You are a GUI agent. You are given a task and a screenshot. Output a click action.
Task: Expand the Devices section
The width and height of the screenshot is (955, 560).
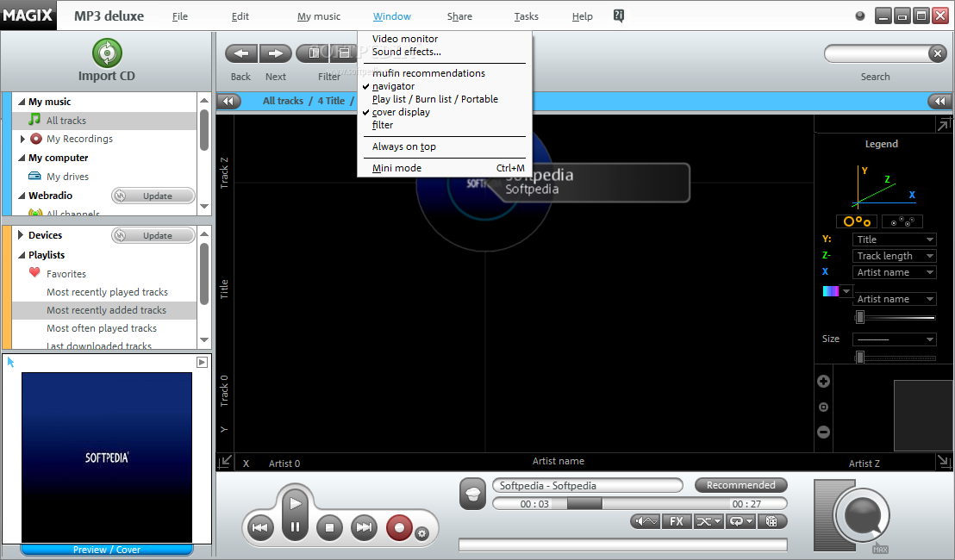[21, 235]
